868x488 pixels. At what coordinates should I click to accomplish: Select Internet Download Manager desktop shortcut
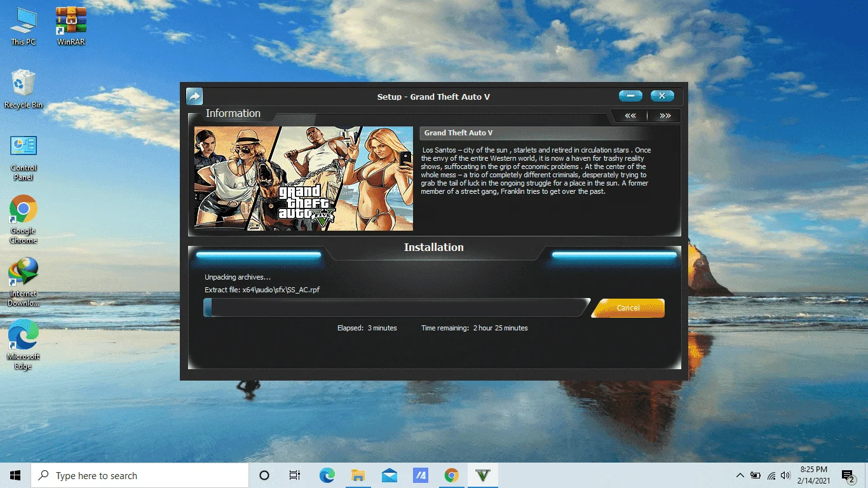pyautogui.click(x=24, y=282)
